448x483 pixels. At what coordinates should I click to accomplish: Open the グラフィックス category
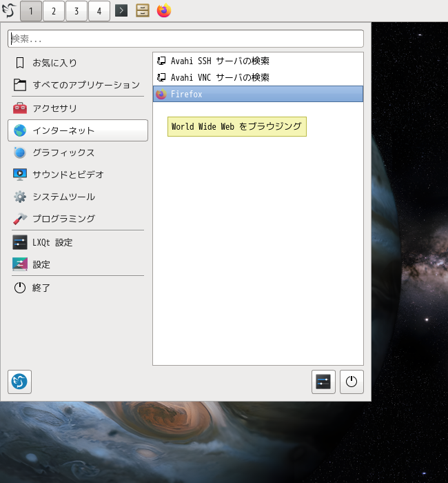[x=78, y=152]
